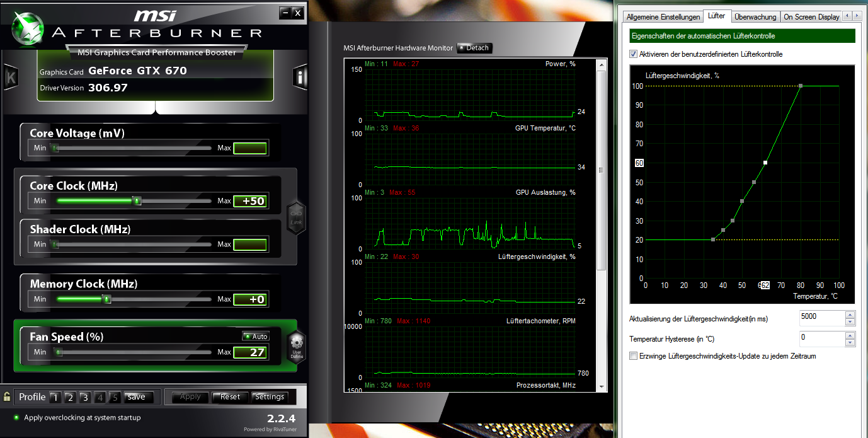The width and height of the screenshot is (868, 438).
Task: Select the Lüfter tab
Action: (x=716, y=16)
